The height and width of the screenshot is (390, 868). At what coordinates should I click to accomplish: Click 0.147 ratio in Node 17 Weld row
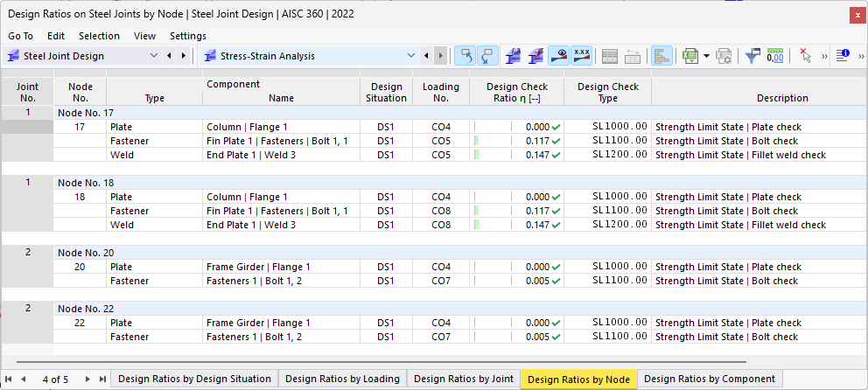tap(537, 155)
